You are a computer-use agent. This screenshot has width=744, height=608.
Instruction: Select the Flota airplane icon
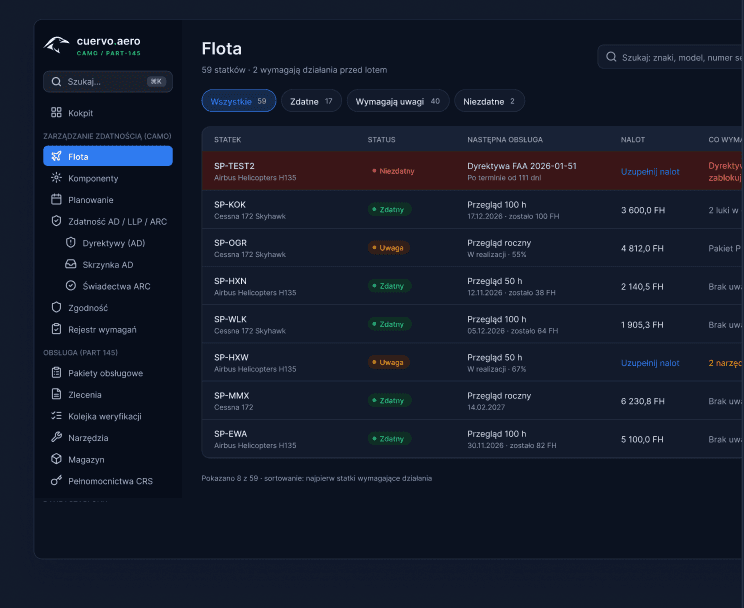click(56, 156)
